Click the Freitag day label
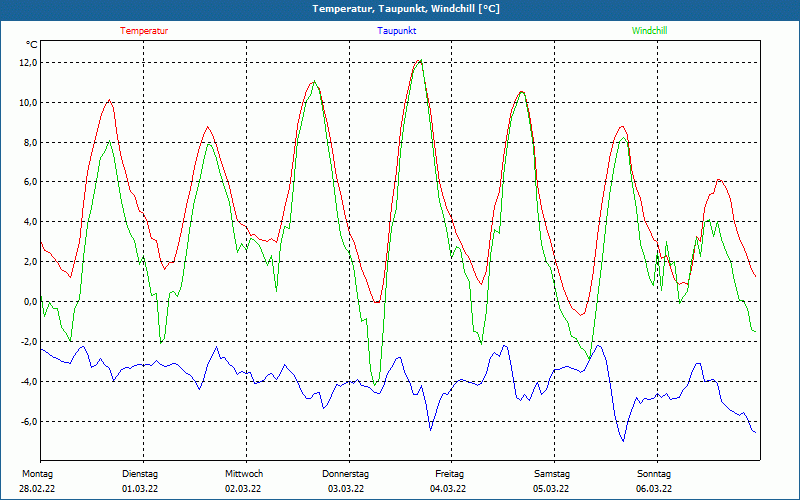 [449, 474]
